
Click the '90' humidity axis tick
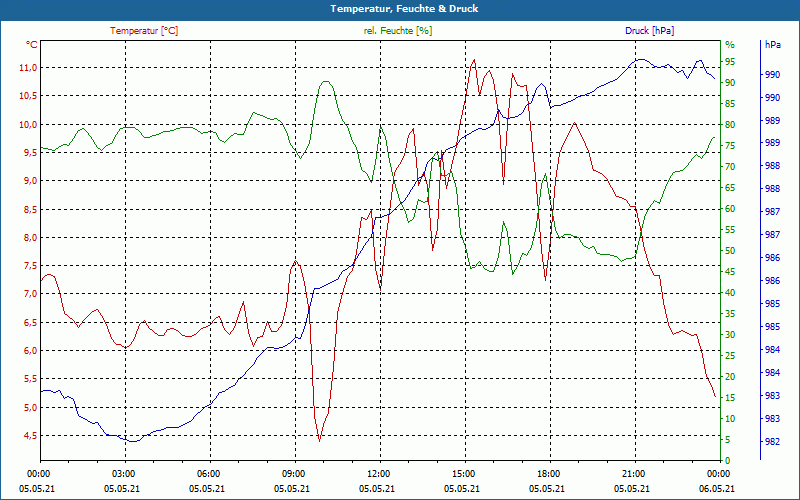point(730,83)
